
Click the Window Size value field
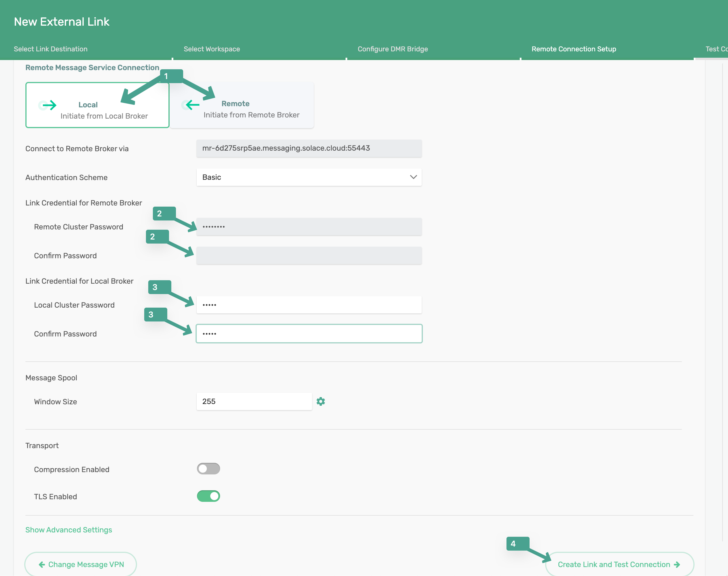[x=254, y=401]
